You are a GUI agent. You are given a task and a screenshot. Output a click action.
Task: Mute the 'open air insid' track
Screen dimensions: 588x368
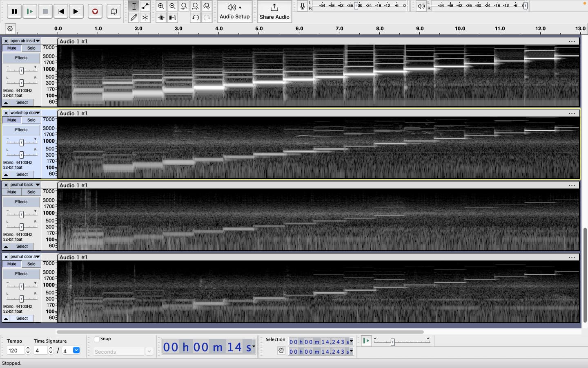coord(12,48)
